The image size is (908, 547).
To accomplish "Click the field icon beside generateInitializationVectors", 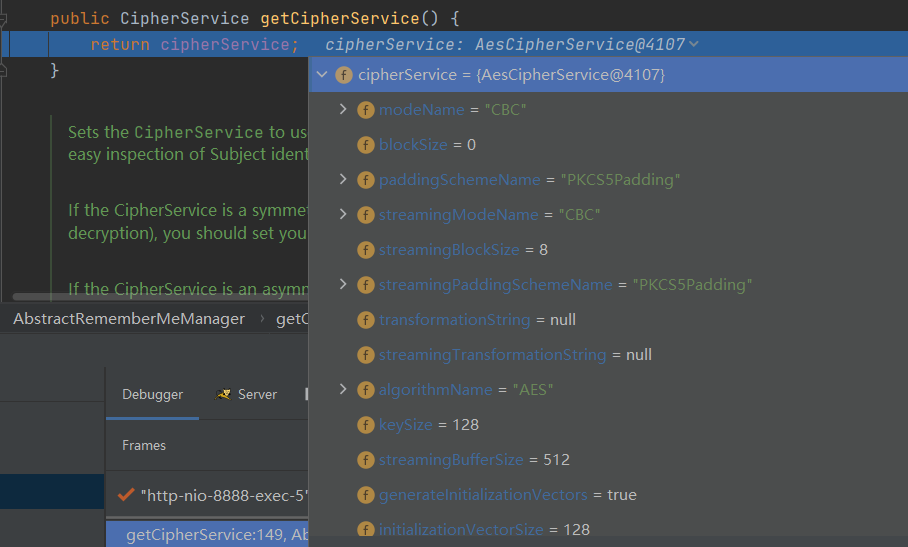I will 367,495.
